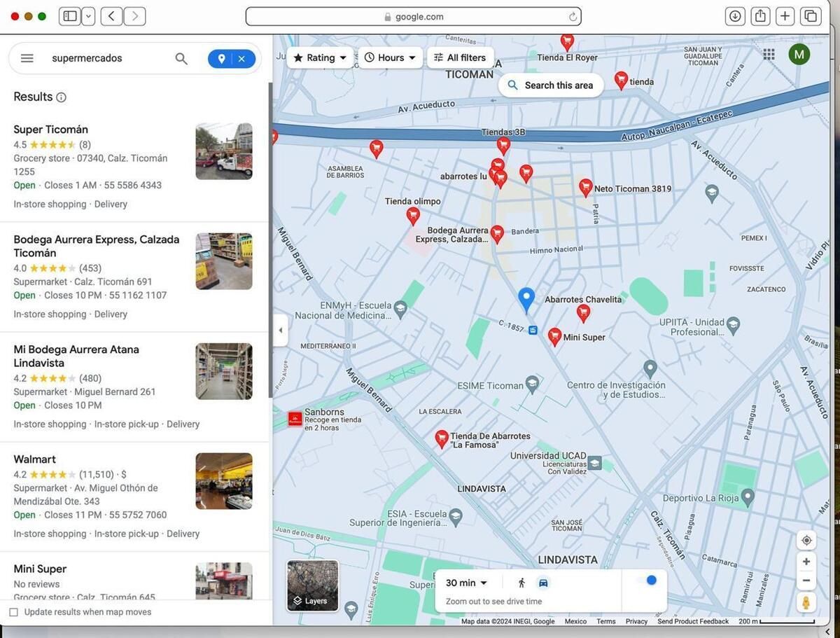Open the Hours filter dropdown
The width and height of the screenshot is (840, 638).
pyautogui.click(x=391, y=57)
